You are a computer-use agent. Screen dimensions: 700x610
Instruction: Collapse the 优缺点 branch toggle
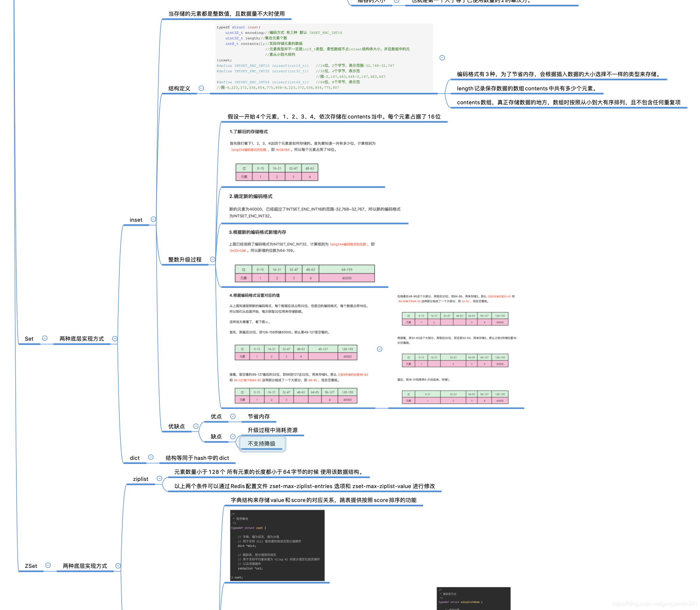click(196, 426)
